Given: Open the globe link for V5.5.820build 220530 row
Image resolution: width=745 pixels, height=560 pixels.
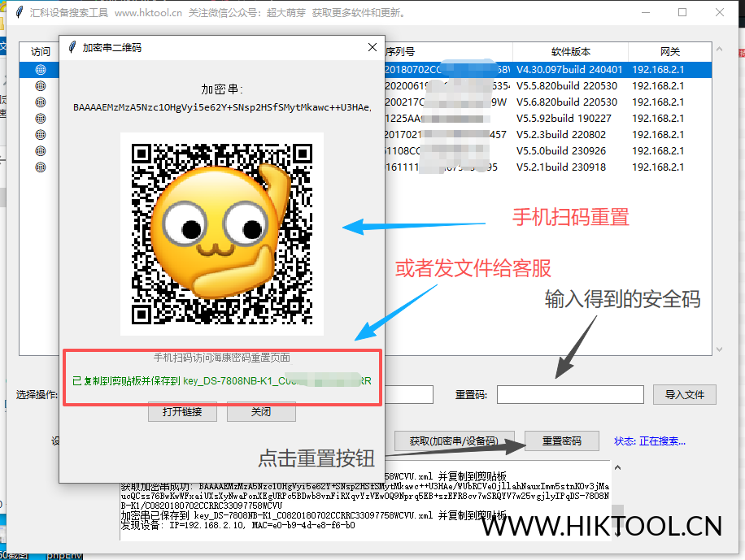Looking at the screenshot, I should [x=41, y=86].
